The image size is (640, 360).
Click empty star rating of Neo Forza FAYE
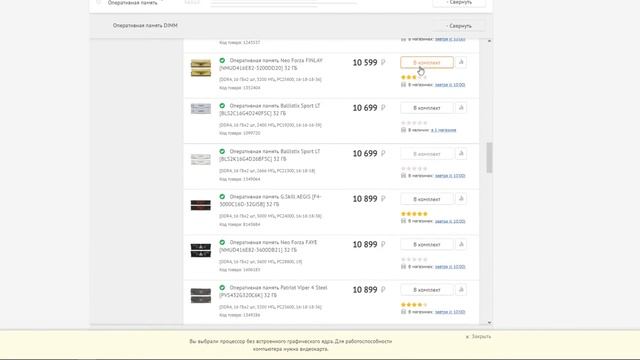tap(414, 259)
